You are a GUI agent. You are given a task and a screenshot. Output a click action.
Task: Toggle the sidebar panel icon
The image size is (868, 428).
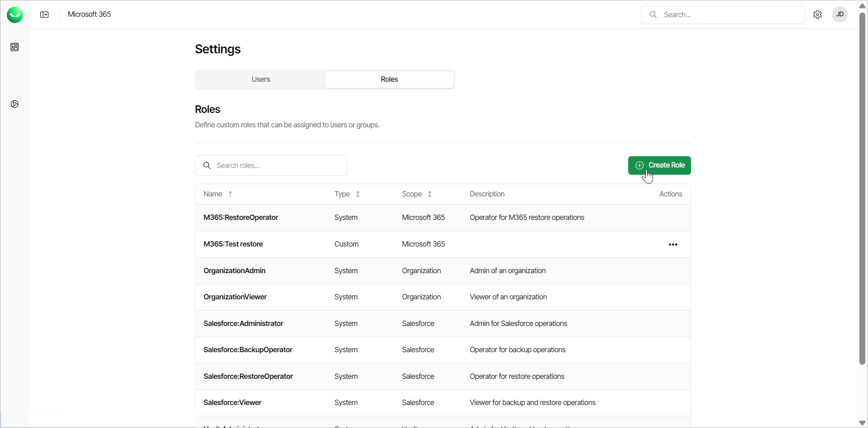(x=44, y=14)
